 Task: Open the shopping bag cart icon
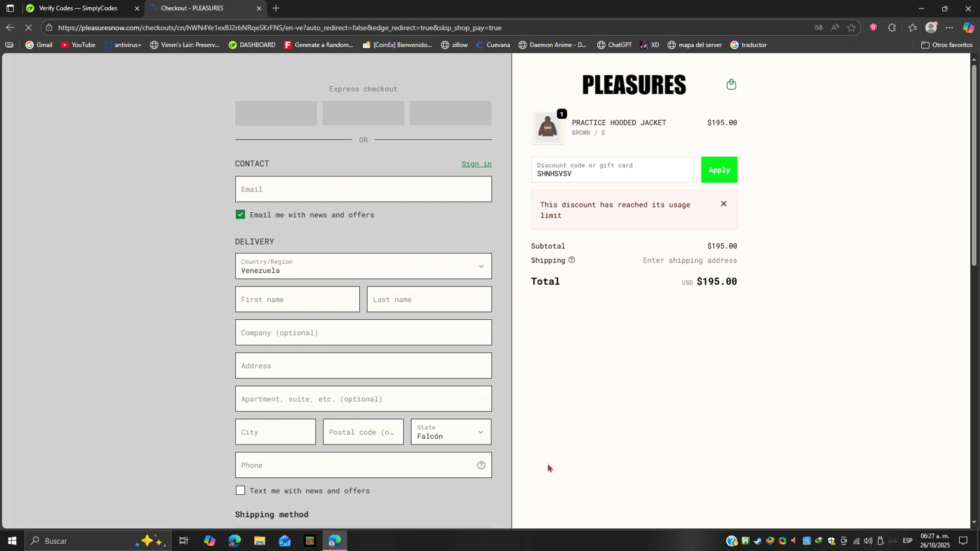[731, 84]
